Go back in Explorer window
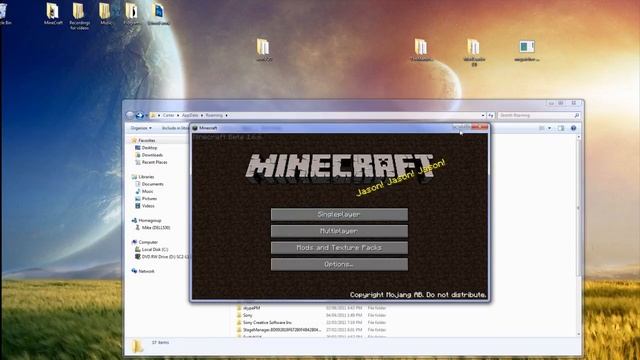 point(130,116)
